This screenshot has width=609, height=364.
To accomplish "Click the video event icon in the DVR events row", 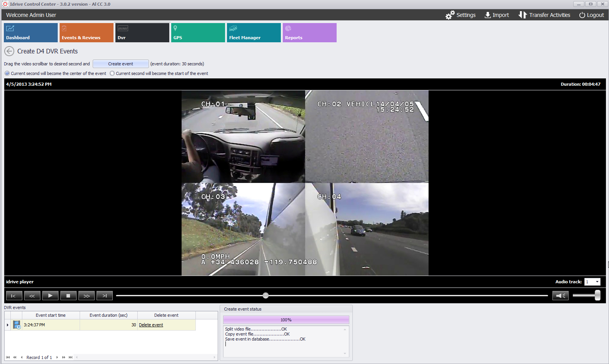I will click(x=17, y=325).
